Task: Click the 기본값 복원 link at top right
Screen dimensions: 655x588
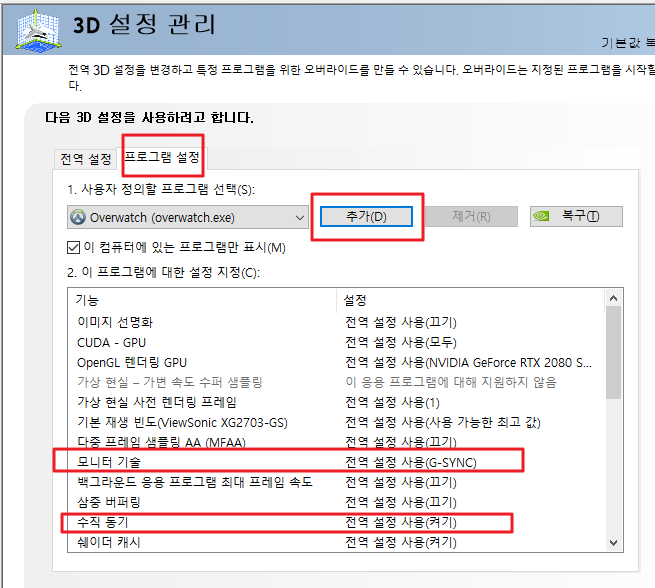Action: [x=627, y=42]
